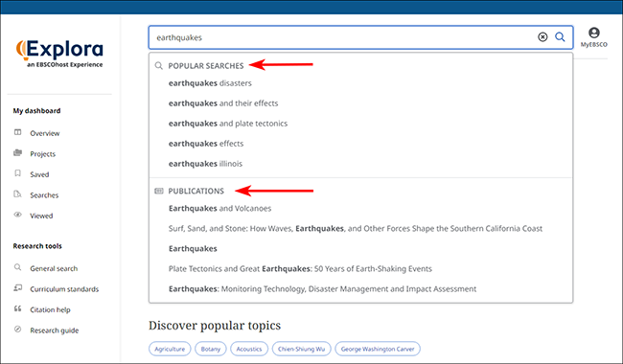Click the Agriculture topic chip

tap(170, 349)
